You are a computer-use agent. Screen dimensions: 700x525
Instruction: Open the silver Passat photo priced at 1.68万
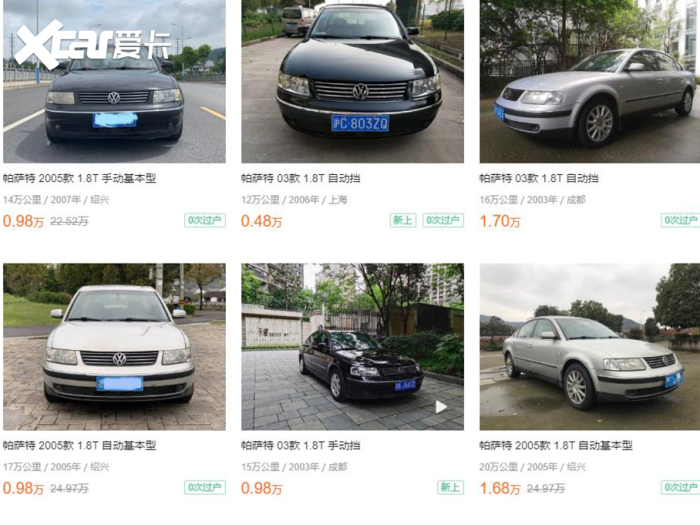coord(590,347)
